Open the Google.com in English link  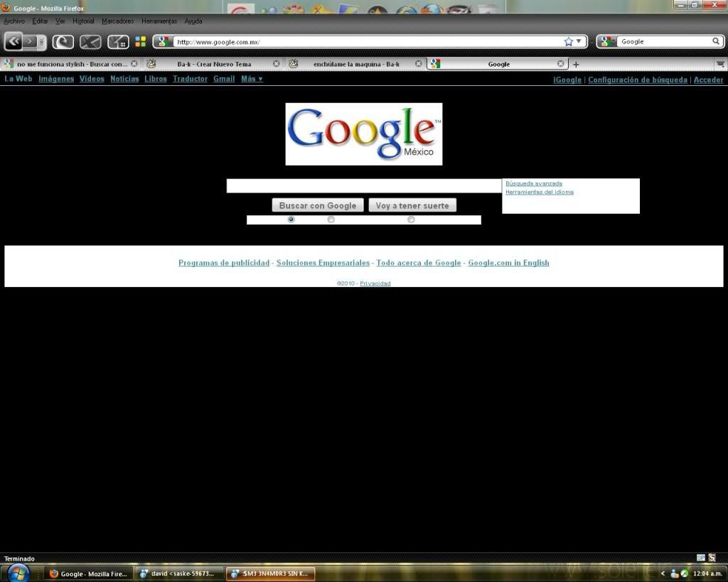pyautogui.click(x=508, y=263)
